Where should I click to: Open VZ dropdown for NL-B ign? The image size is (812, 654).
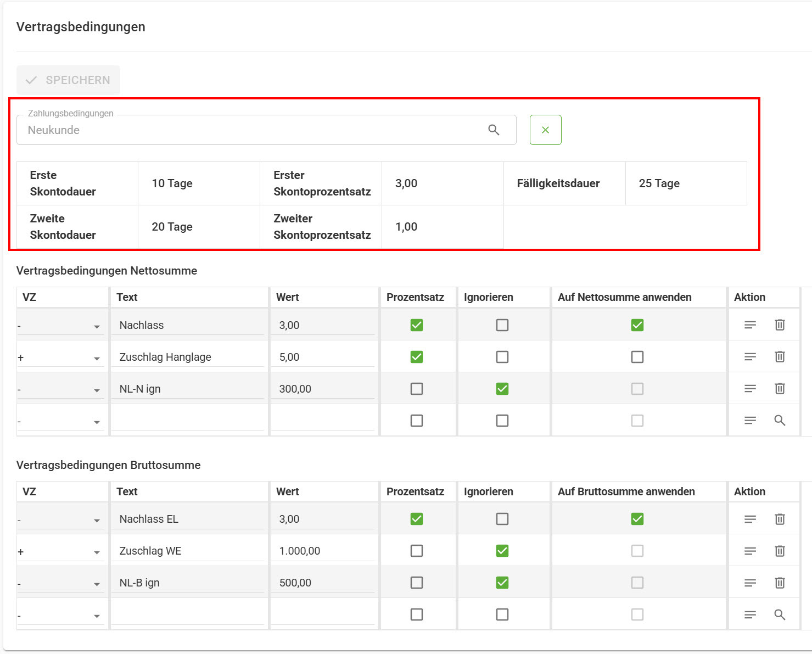[x=60, y=584]
